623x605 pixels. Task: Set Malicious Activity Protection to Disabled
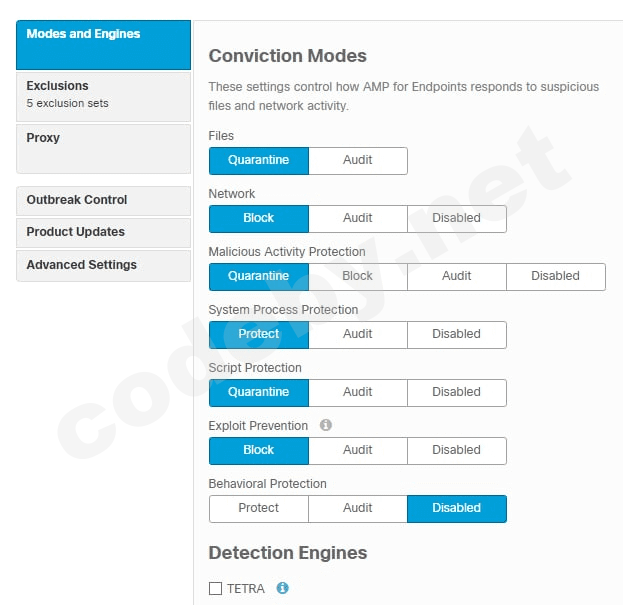tap(555, 276)
